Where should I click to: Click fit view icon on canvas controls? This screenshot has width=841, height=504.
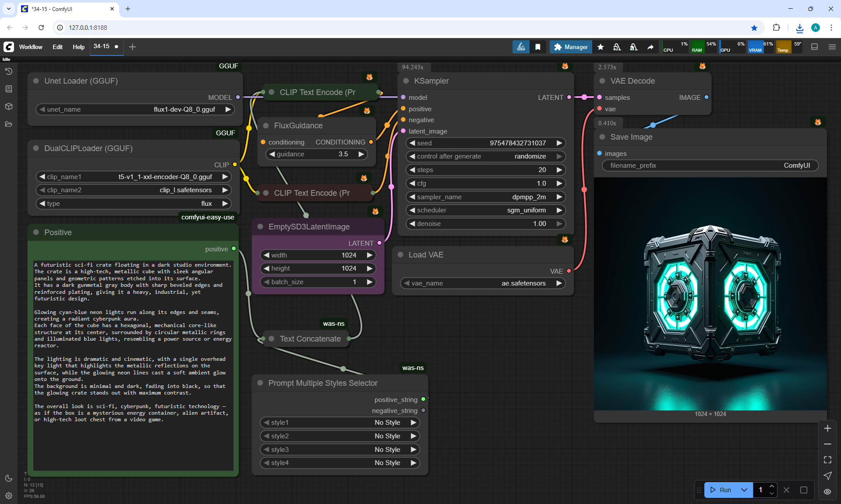[x=827, y=460]
